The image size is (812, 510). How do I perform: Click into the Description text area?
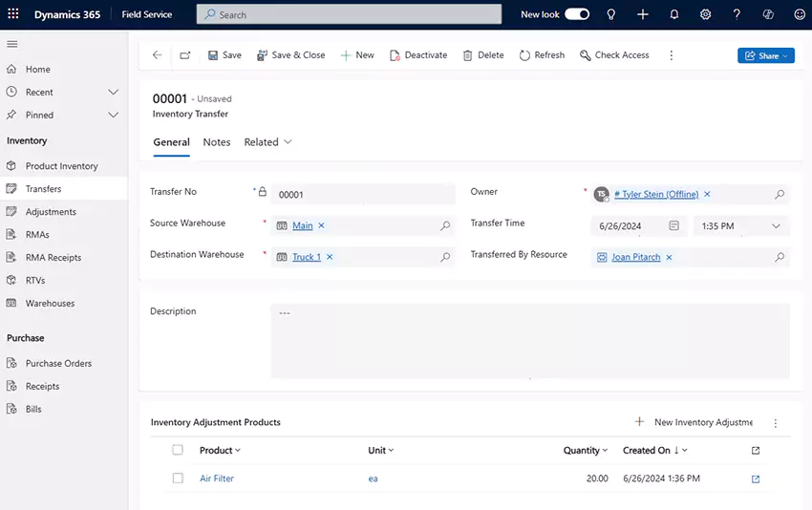pos(530,341)
